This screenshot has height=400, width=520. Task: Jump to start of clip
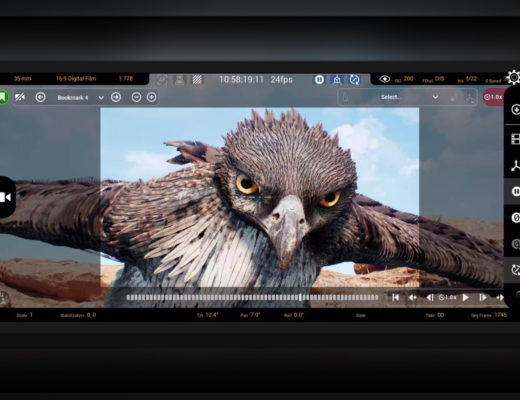tap(396, 297)
